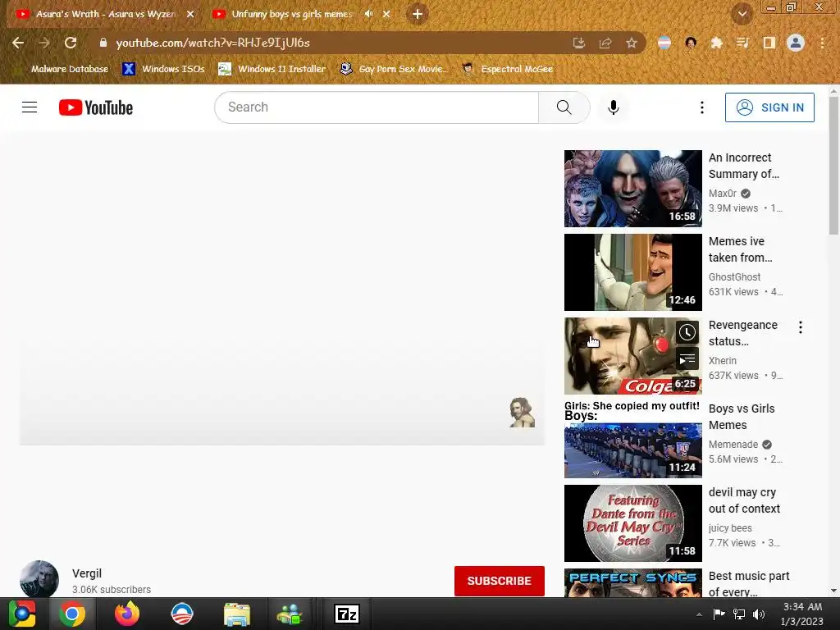The image size is (840, 630).
Task: Install app icon in address bar
Action: [x=578, y=43]
